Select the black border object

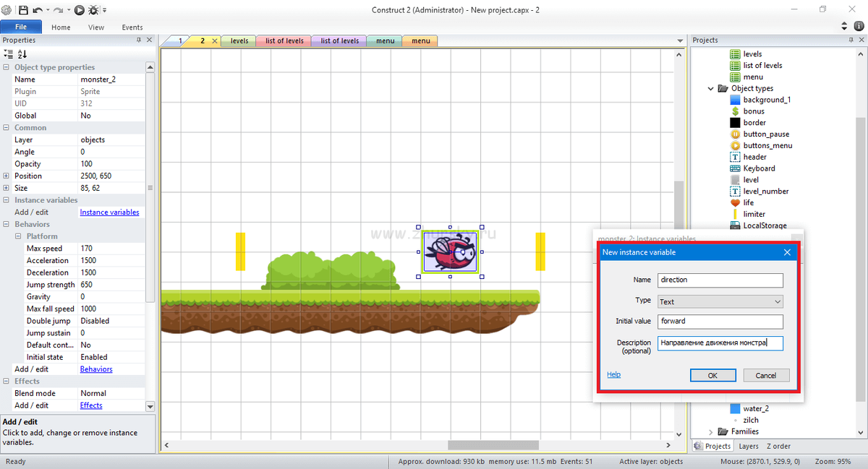pos(748,123)
